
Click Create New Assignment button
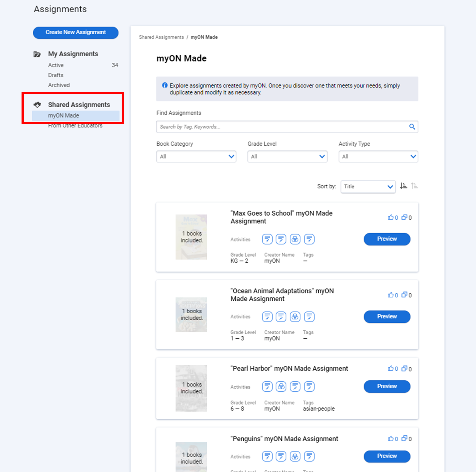pyautogui.click(x=76, y=33)
